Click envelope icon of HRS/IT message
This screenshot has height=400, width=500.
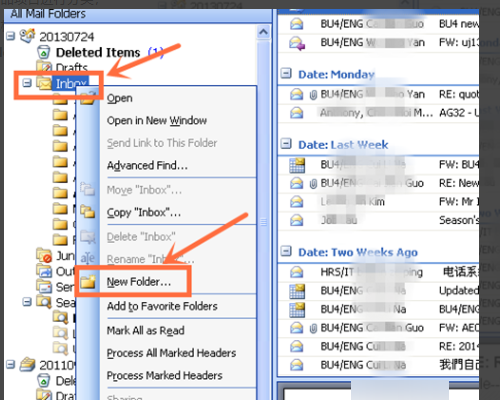[x=296, y=272]
